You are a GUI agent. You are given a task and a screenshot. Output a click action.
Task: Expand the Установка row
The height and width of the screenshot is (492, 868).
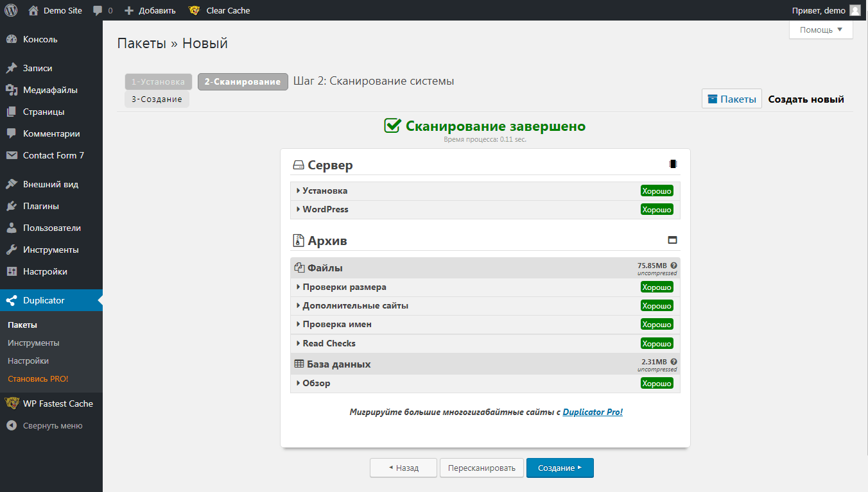tap(485, 191)
